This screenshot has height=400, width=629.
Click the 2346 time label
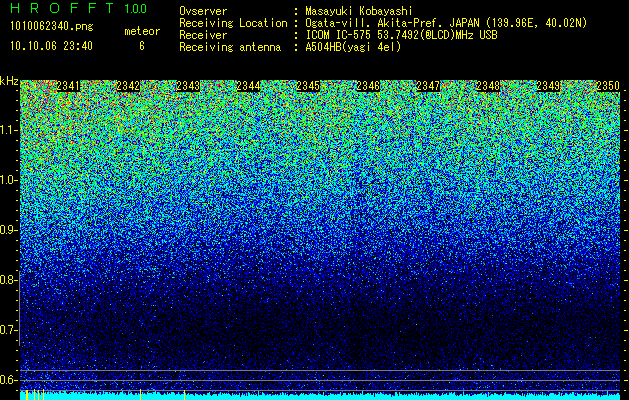pyautogui.click(x=368, y=86)
